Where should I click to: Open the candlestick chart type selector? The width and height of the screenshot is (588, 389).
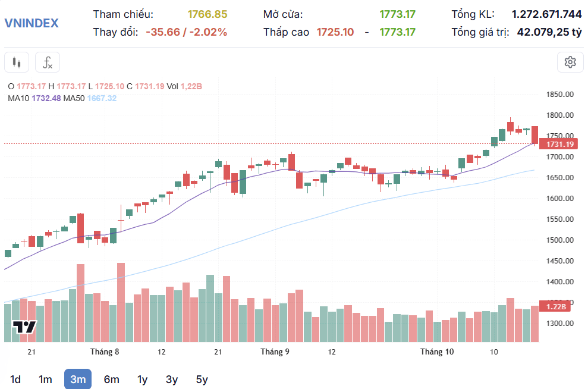17,62
